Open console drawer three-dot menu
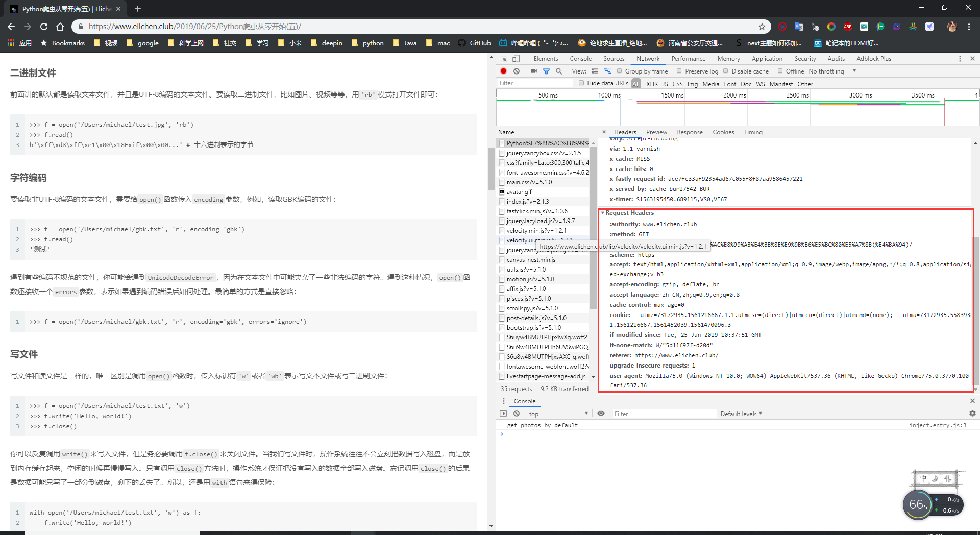This screenshot has height=535, width=980. 504,401
